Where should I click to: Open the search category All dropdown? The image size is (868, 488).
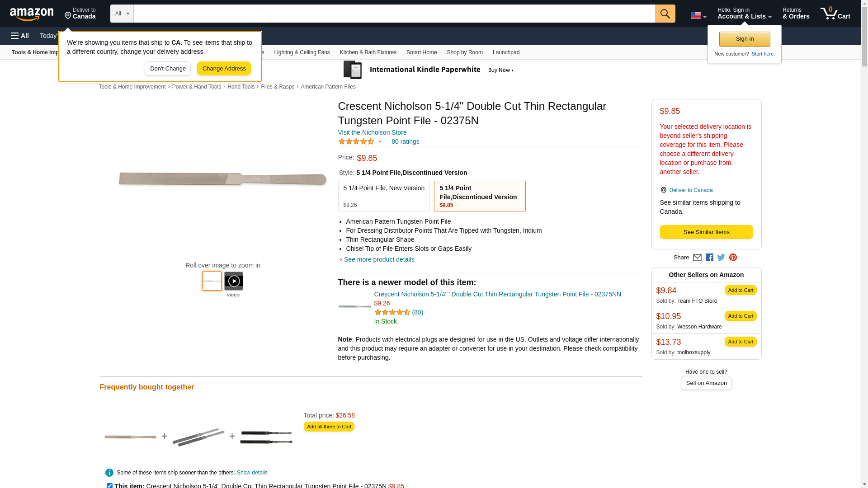tap(122, 14)
